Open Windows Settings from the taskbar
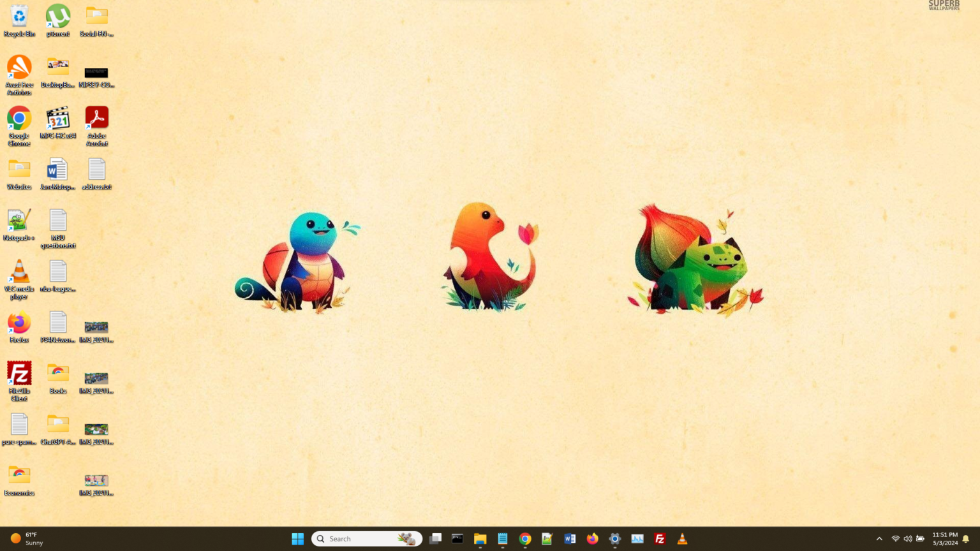Image resolution: width=980 pixels, height=551 pixels. [x=614, y=539]
